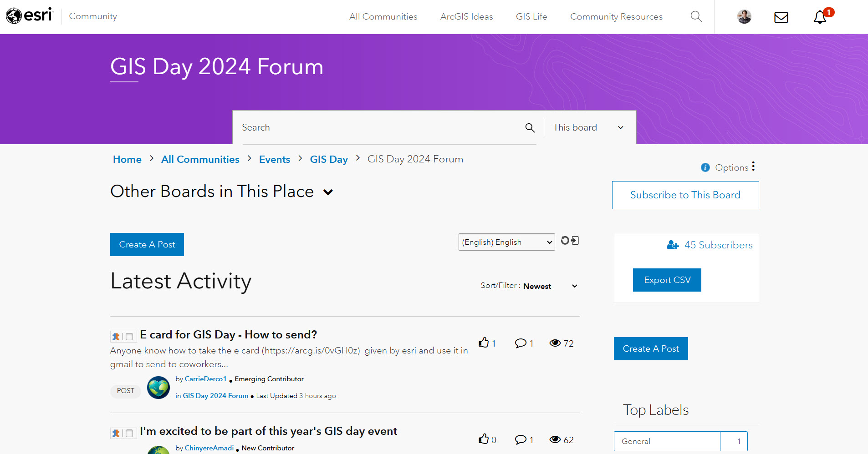This screenshot has width=868, height=454.
Task: Open the Events breadcrumb link
Action: [x=274, y=159]
